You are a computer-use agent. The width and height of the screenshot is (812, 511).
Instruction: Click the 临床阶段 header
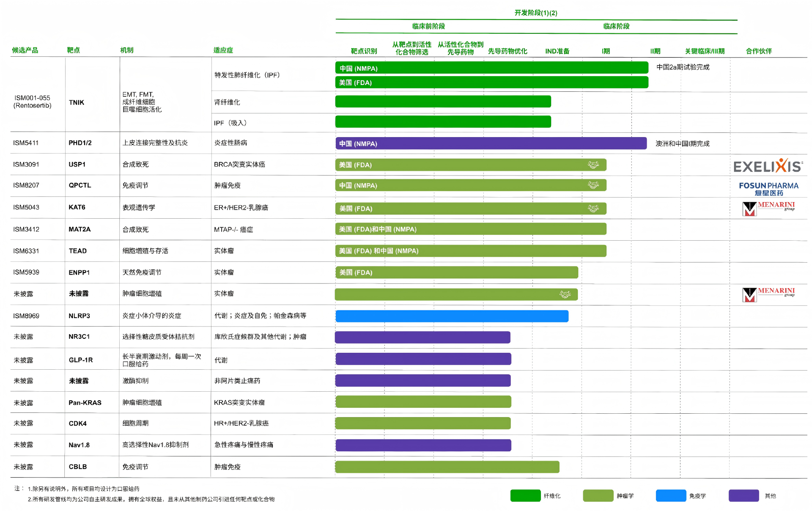(616, 26)
